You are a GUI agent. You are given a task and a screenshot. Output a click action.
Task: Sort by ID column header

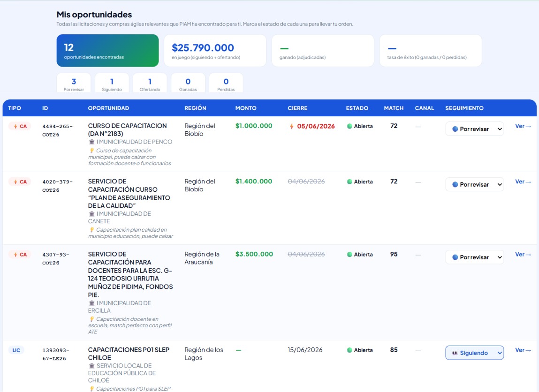(x=45, y=108)
